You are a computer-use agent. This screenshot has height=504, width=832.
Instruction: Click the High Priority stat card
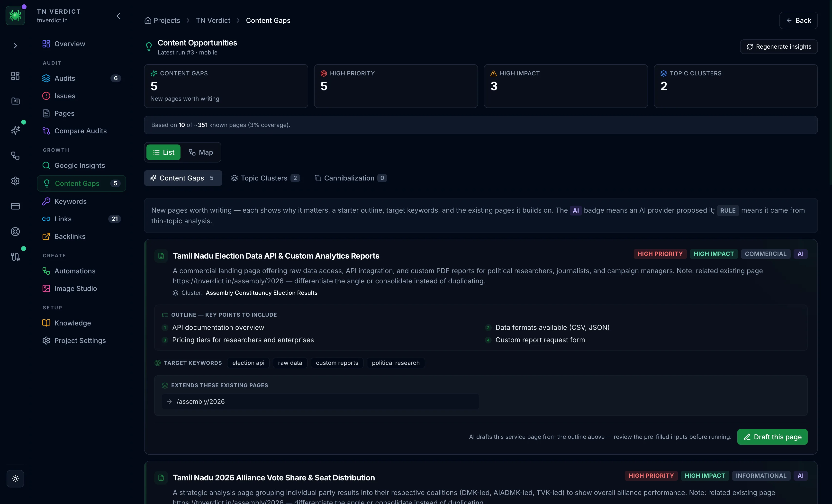396,86
